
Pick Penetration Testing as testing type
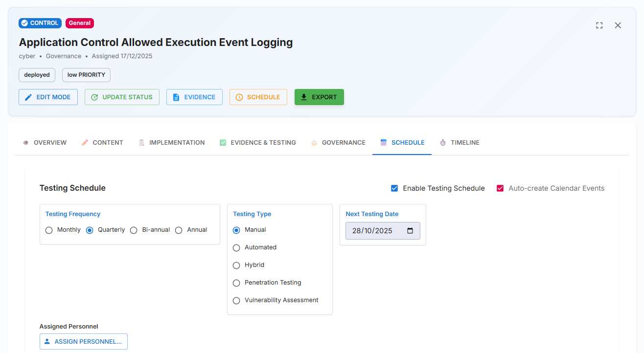click(236, 283)
